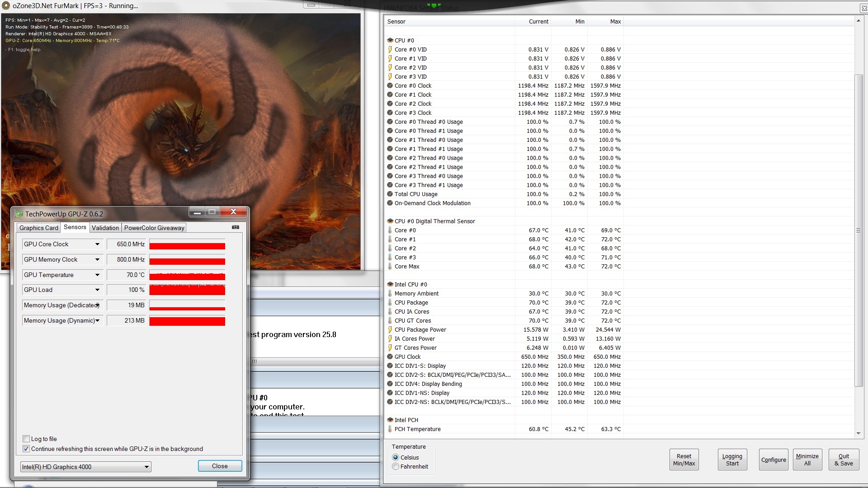Image resolution: width=868 pixels, height=488 pixels.
Task: Click GPU-Z screenshot camera icon
Action: pyautogui.click(x=236, y=227)
